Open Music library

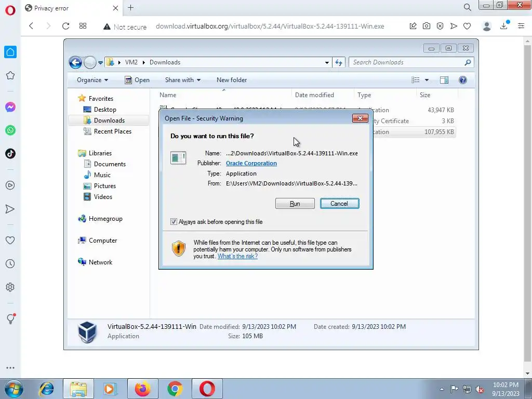pyautogui.click(x=102, y=175)
